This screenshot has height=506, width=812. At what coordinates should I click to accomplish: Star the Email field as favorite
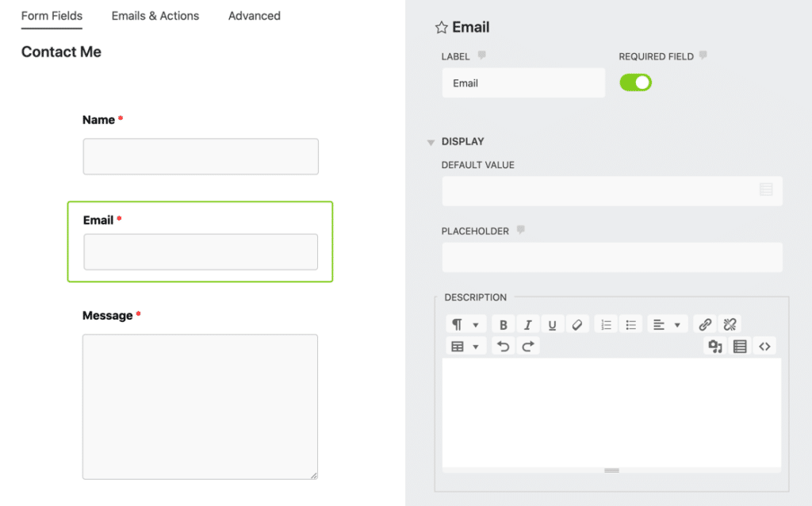(x=441, y=27)
